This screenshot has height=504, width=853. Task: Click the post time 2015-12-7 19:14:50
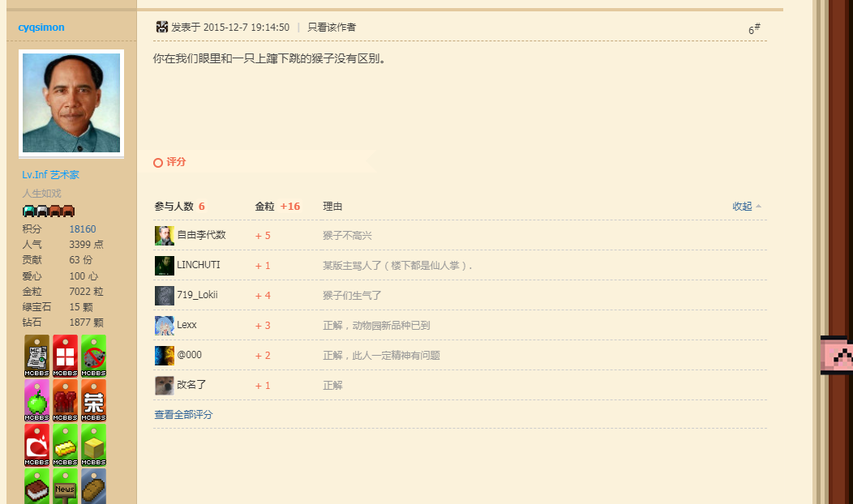coord(246,28)
